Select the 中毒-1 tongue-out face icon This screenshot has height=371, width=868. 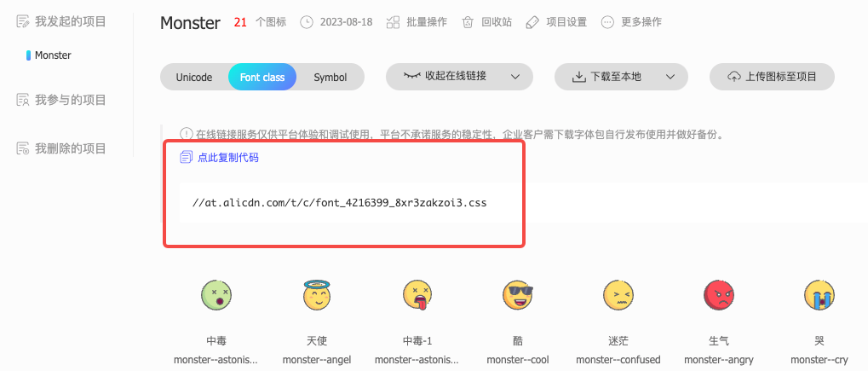tap(417, 295)
